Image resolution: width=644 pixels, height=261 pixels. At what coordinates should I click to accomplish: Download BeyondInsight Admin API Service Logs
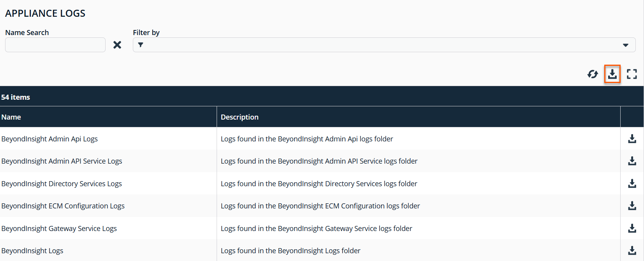coord(632,161)
